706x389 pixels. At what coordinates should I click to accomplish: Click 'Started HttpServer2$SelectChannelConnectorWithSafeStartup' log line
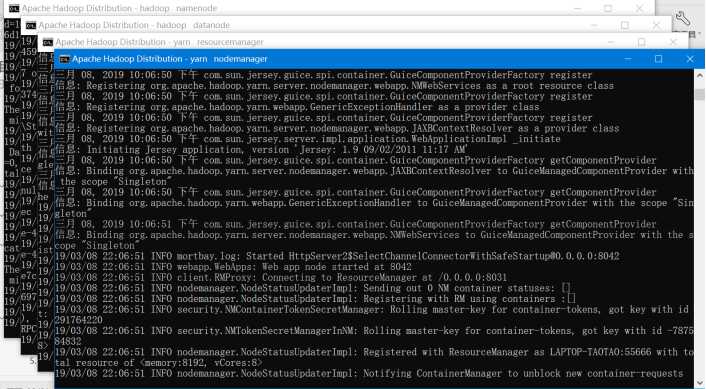[x=337, y=256]
